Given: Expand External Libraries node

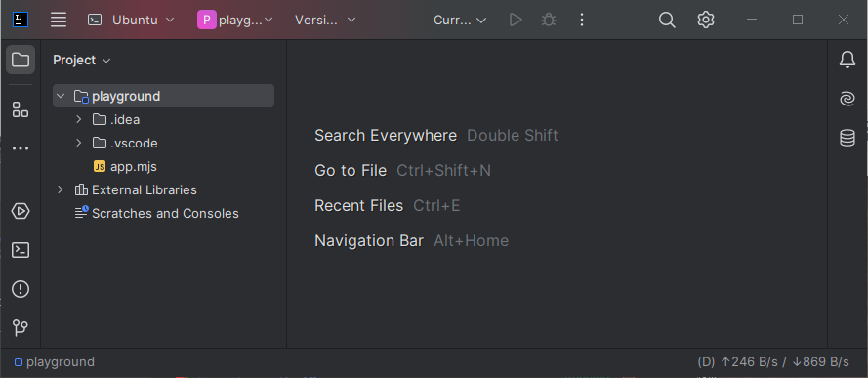Looking at the screenshot, I should point(61,189).
